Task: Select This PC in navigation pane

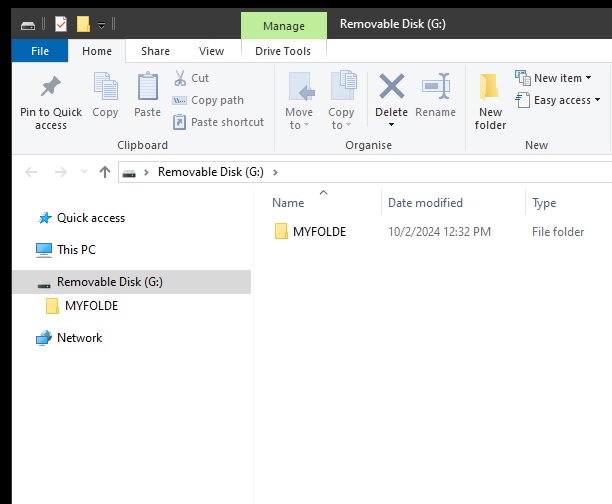Action: coord(76,250)
